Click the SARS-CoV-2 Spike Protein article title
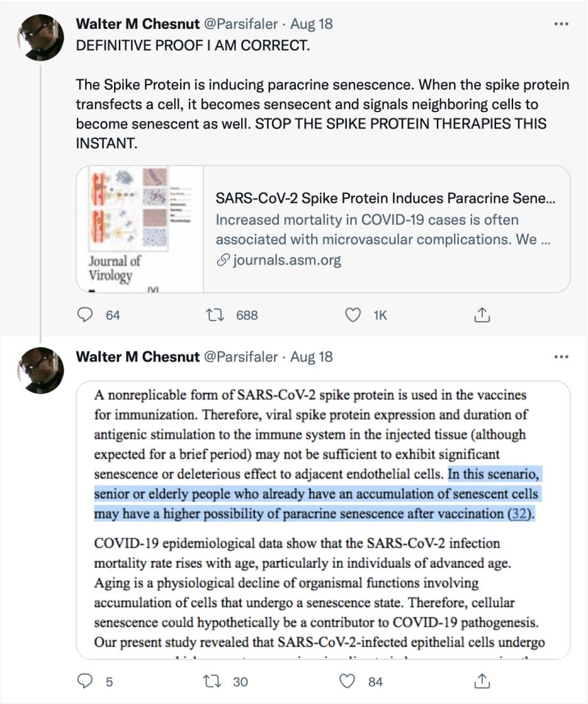The height and width of the screenshot is (704, 588). point(385,199)
